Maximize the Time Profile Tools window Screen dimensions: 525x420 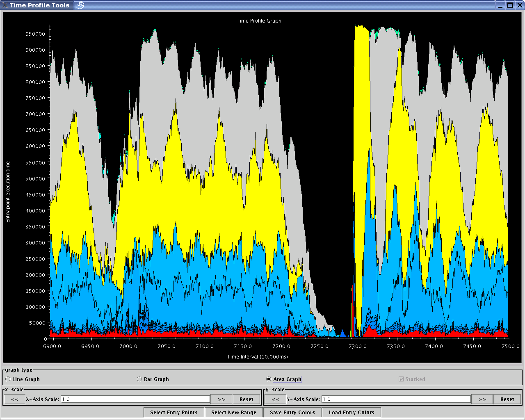tap(510, 5)
